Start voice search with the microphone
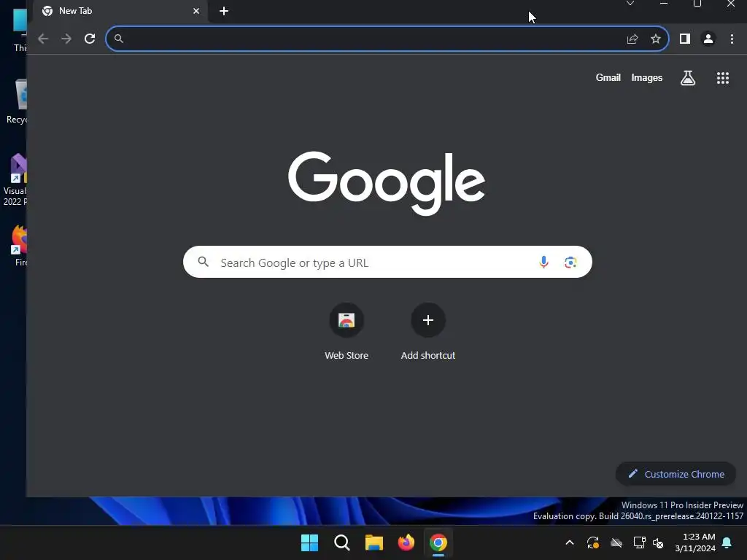 [543, 262]
